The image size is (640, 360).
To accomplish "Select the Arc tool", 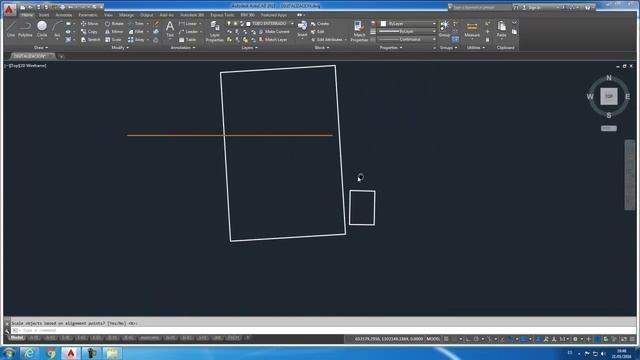I will [x=57, y=29].
